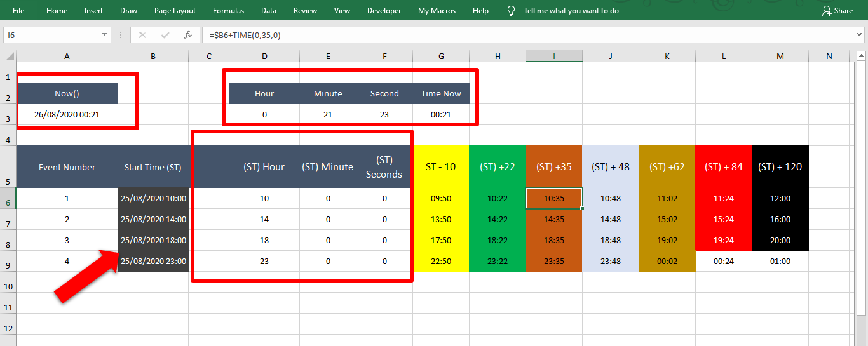
Task: Select column I header
Action: pos(554,56)
